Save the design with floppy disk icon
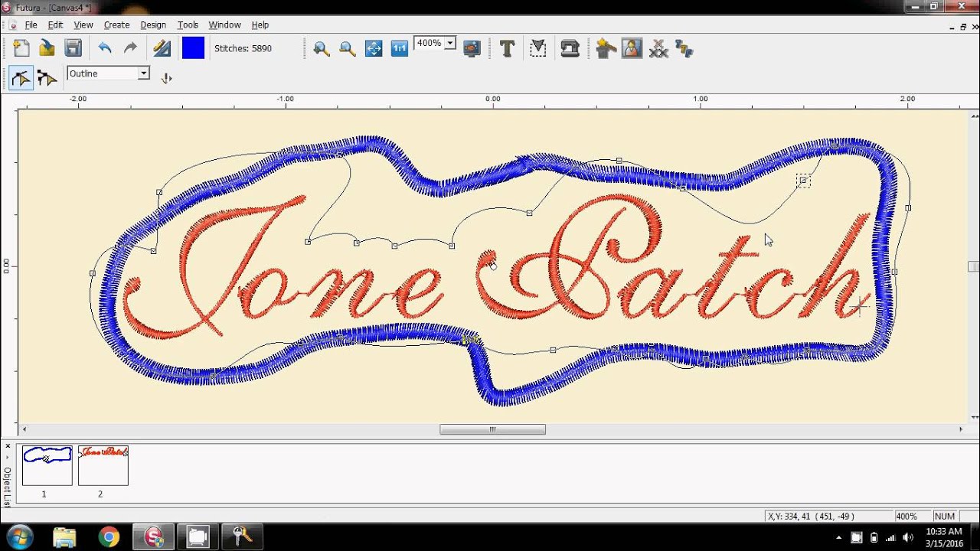 tap(73, 48)
